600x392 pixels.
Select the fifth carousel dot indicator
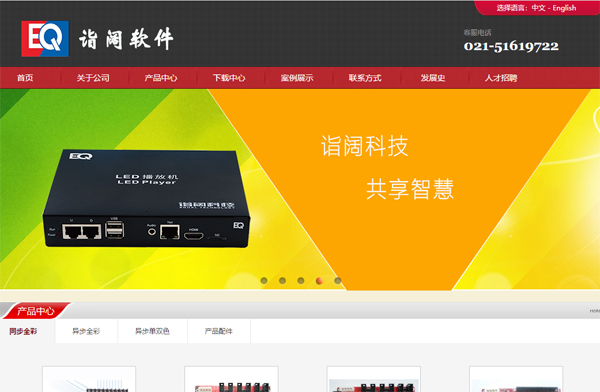tap(338, 281)
